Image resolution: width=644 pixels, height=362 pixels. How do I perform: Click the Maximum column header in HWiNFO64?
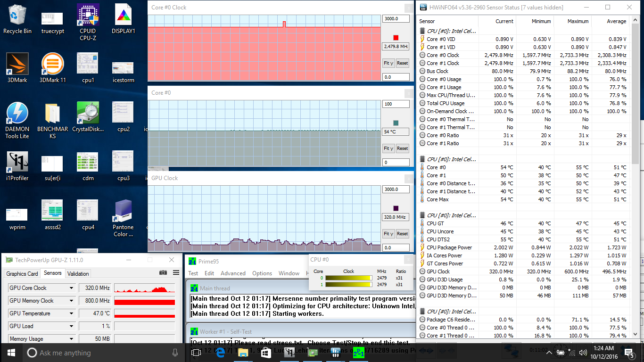coord(573,21)
